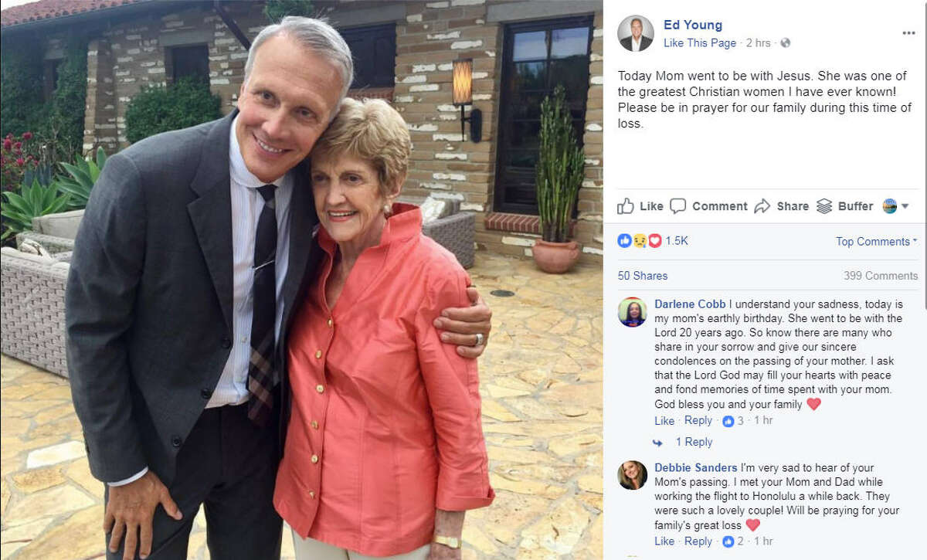This screenshot has width=927, height=560.
Task: Click Debbie Sanders' profile picture
Action: (631, 476)
